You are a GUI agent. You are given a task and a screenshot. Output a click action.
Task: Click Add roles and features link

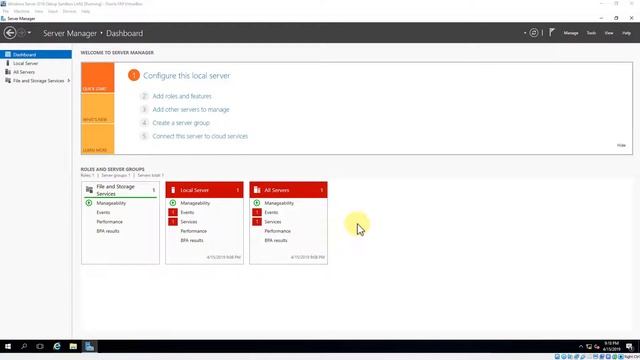pos(182,96)
